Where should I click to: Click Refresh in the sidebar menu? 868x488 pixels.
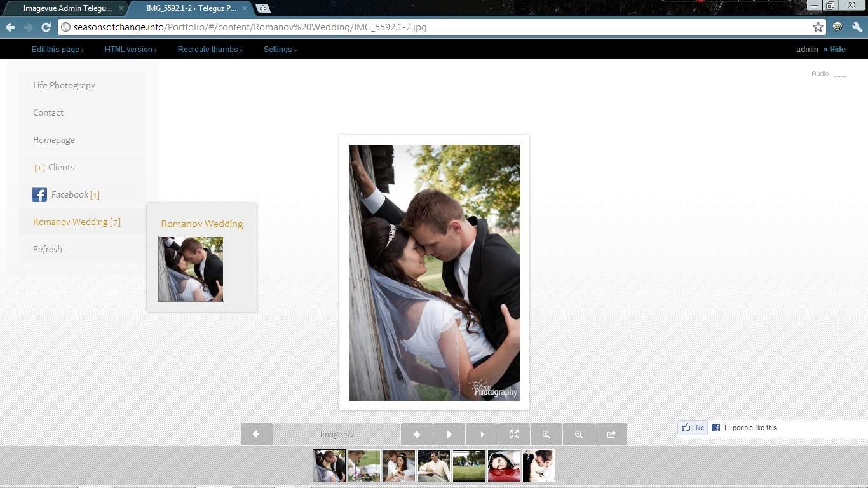(83, 249)
